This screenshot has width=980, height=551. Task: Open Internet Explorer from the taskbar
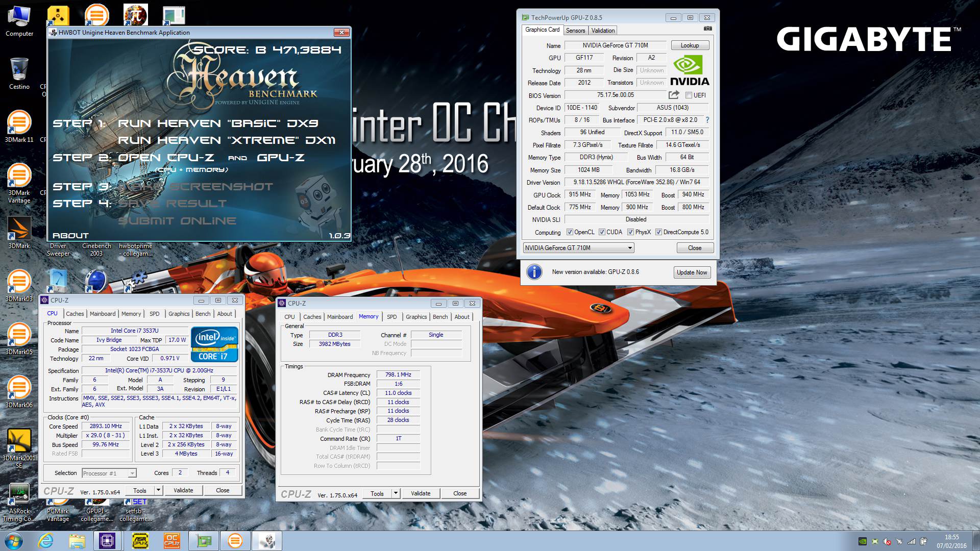pyautogui.click(x=45, y=541)
